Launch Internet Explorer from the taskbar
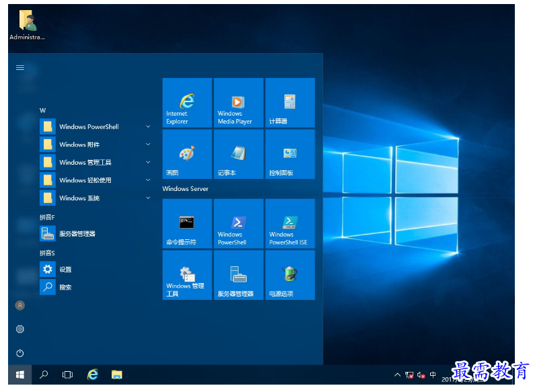Screen dimensions: 535x392 (93, 375)
